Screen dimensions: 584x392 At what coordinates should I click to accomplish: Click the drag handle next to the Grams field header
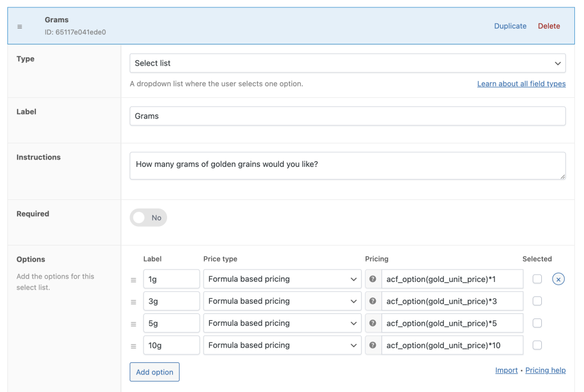tap(20, 26)
